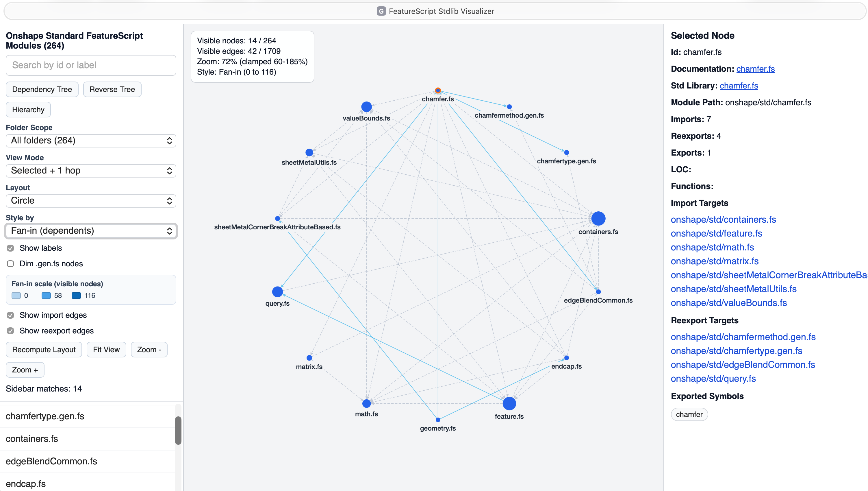The image size is (868, 491).
Task: Click the highlighted chamfer.fs node
Action: pos(438,91)
